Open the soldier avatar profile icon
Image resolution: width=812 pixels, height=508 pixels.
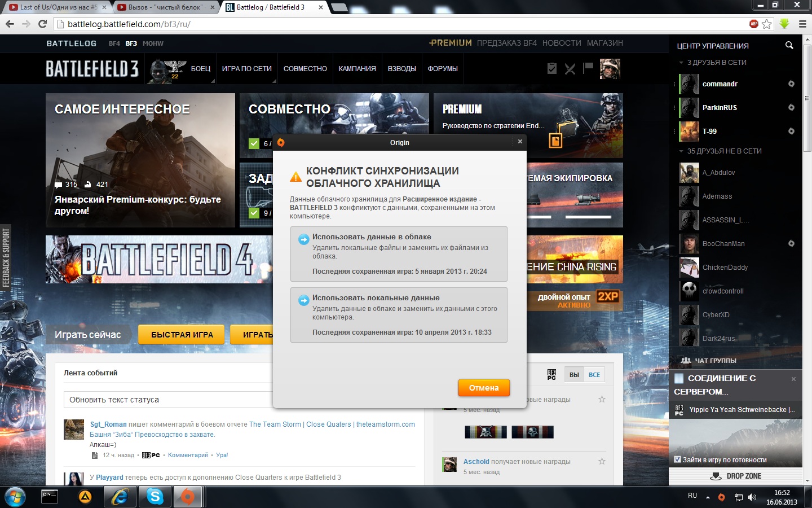coord(610,69)
